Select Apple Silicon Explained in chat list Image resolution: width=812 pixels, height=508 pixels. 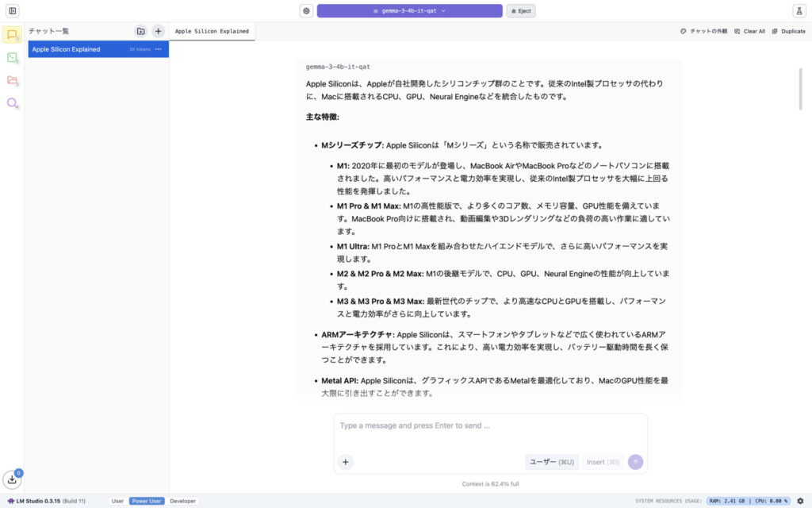(98, 49)
